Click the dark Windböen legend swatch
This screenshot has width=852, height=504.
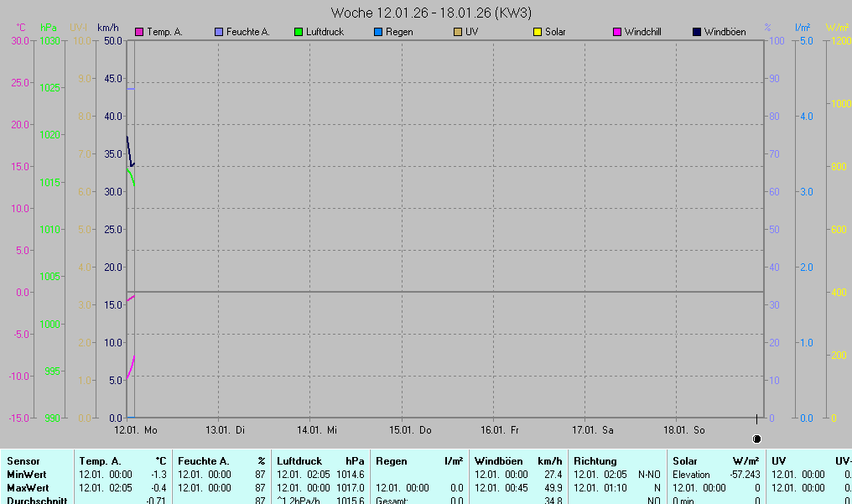697,32
